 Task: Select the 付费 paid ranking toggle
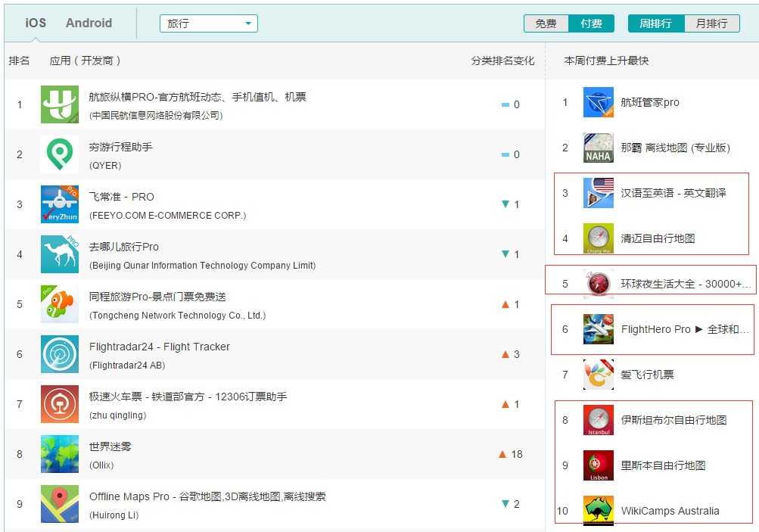pyautogui.click(x=592, y=23)
